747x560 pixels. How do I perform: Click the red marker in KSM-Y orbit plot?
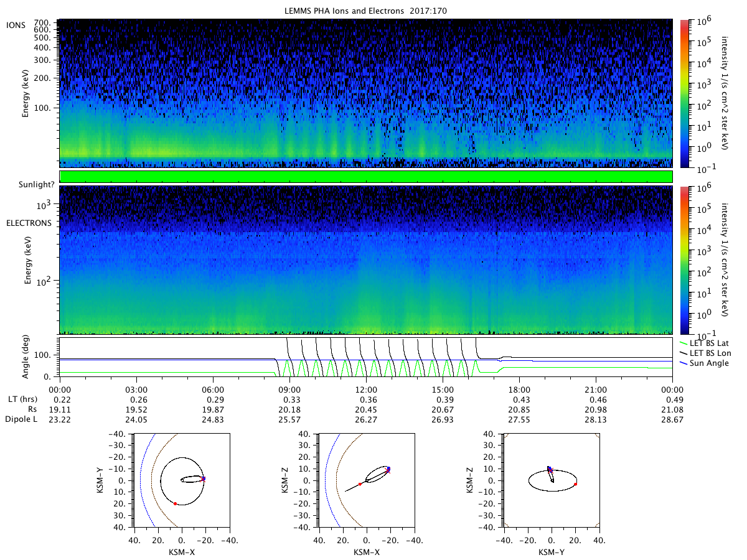click(176, 503)
